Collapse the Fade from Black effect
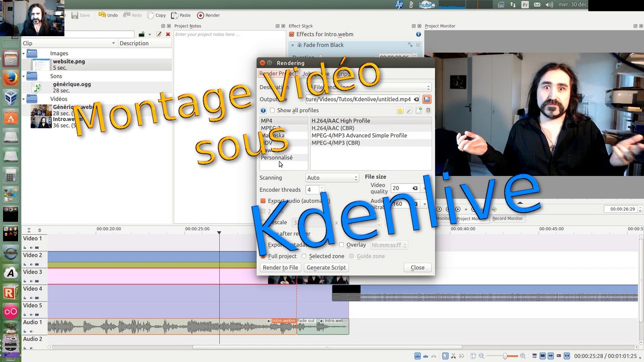The image size is (644, 362). pyautogui.click(x=293, y=45)
